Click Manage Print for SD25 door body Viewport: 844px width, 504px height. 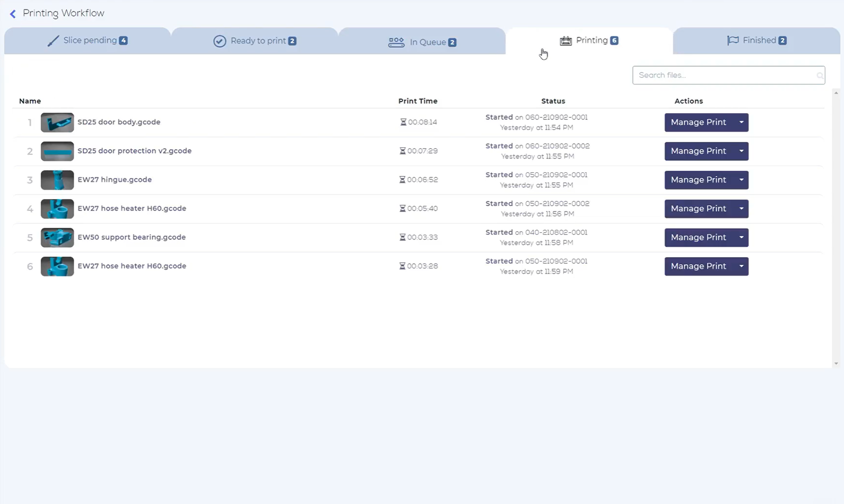699,122
